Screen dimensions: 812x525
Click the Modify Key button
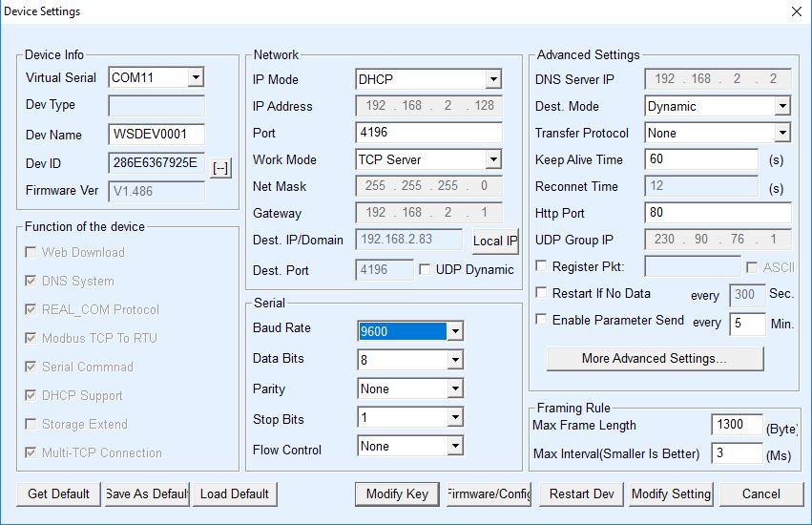pyautogui.click(x=397, y=493)
